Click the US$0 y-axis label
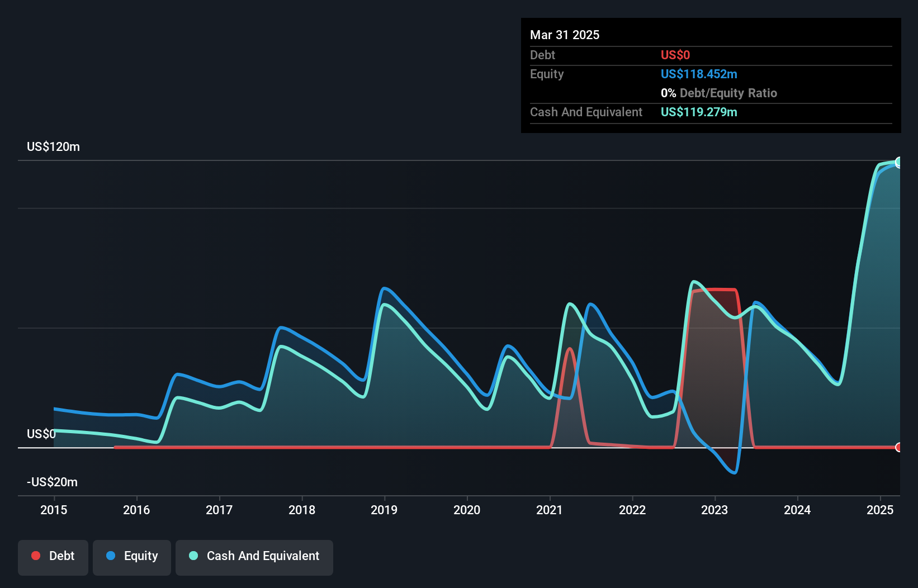The image size is (918, 588). pos(41,434)
